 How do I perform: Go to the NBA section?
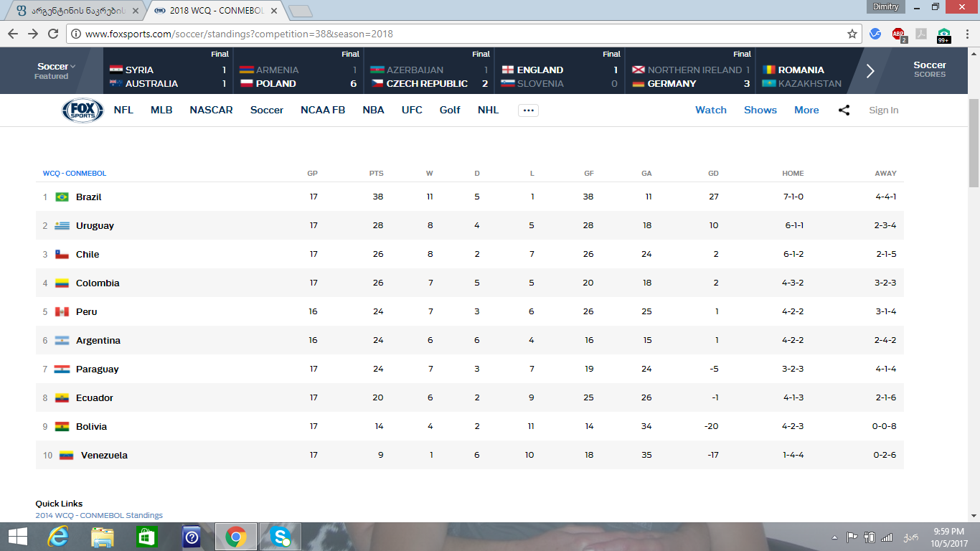tap(373, 110)
